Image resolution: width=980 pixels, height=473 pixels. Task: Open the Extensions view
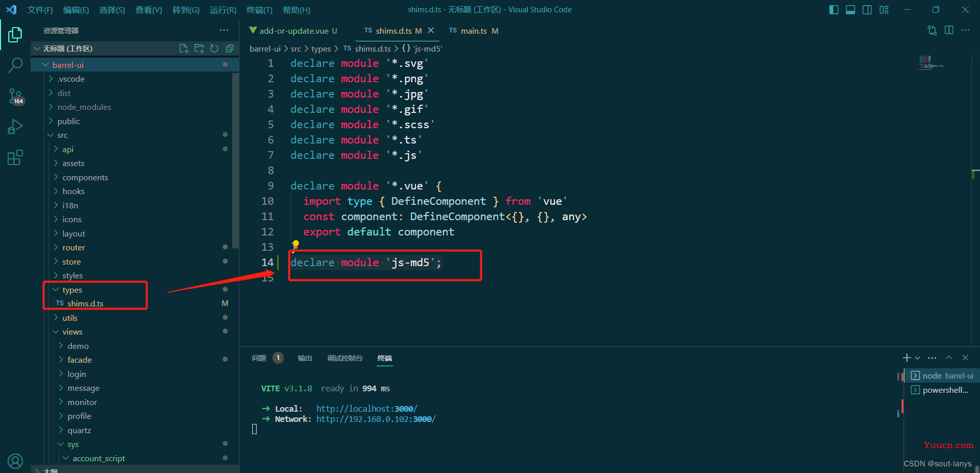[x=15, y=157]
